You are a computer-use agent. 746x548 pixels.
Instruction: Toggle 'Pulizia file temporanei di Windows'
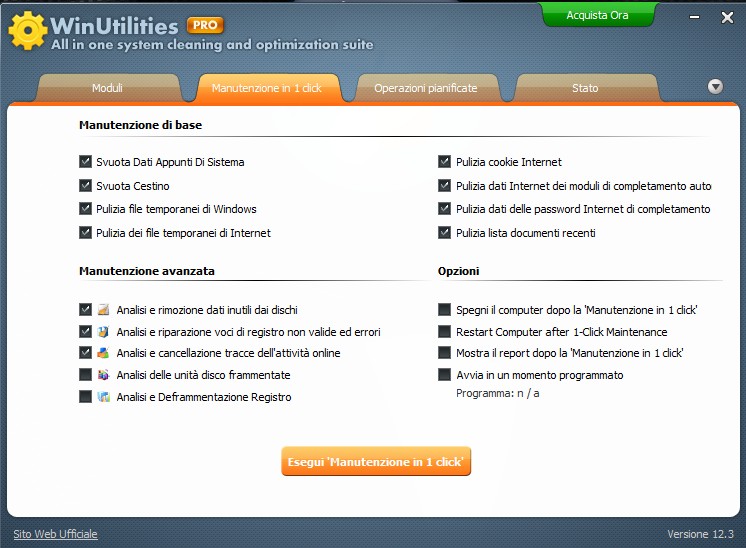click(86, 209)
